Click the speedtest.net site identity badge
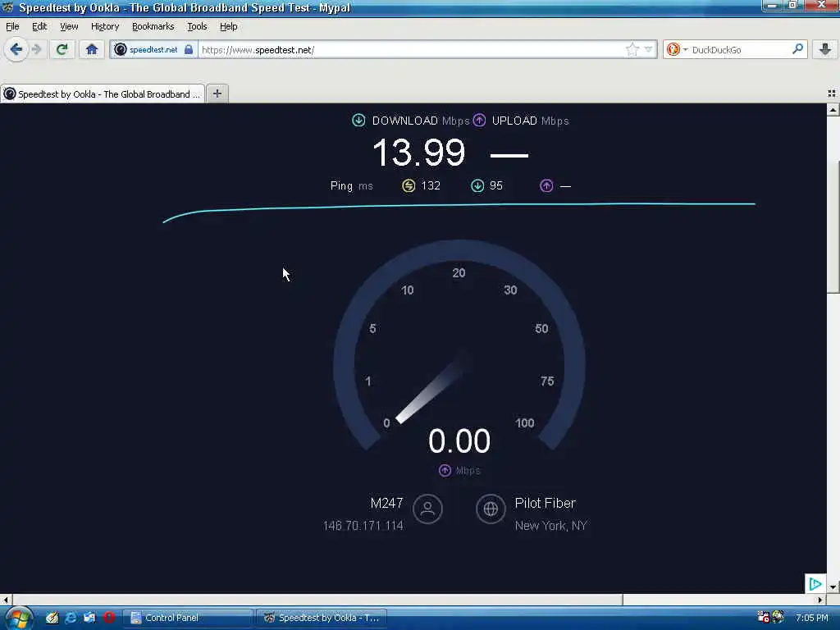This screenshot has width=840, height=630. click(x=153, y=50)
